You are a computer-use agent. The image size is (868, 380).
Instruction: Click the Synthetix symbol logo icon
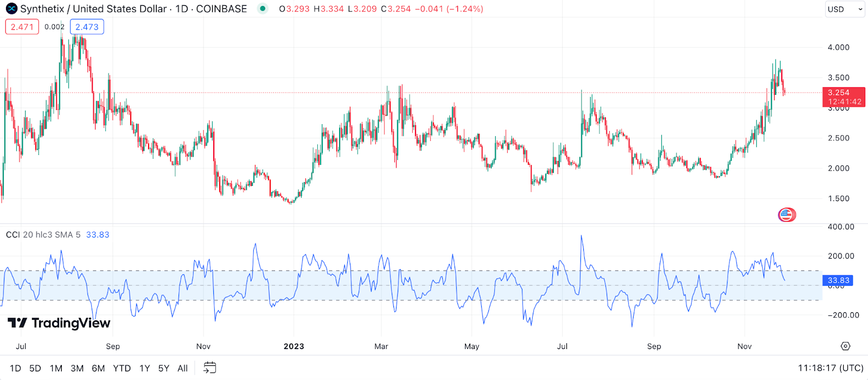click(x=11, y=9)
